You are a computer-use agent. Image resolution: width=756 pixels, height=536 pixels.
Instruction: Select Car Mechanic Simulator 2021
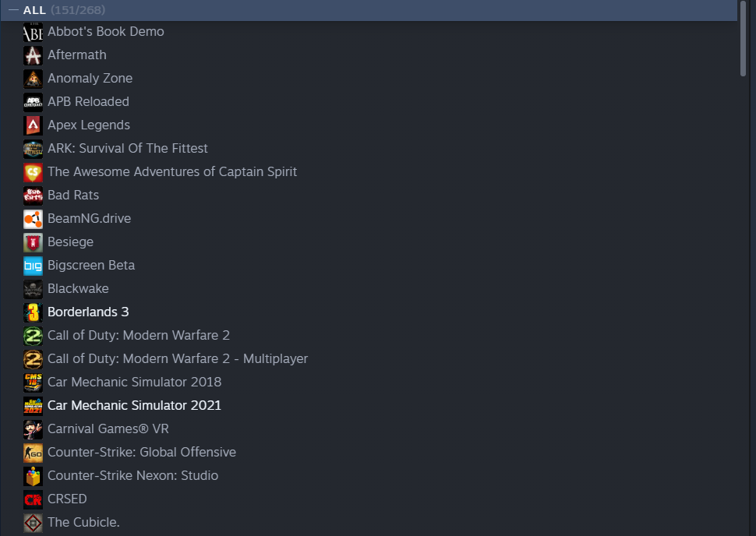(134, 405)
